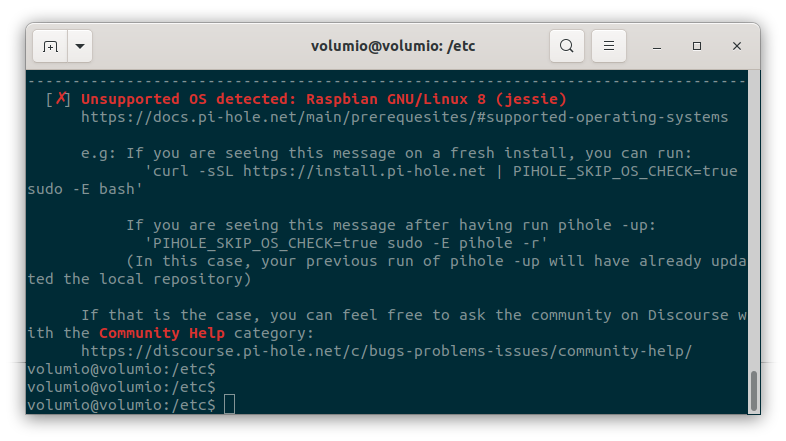This screenshot has height=441, width=786.
Task: Click the red Community Help text
Action: pyautogui.click(x=161, y=333)
